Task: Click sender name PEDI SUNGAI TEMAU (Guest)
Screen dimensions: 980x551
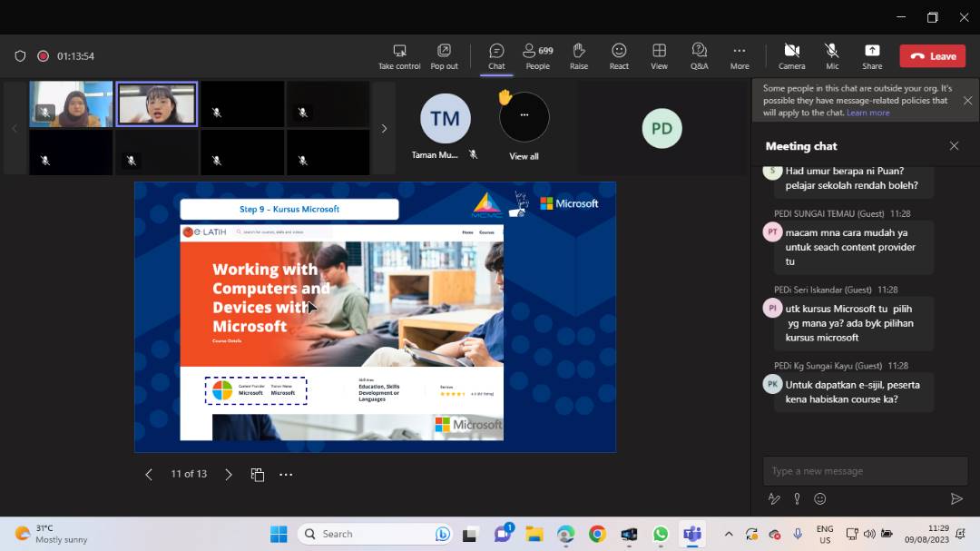Action: pos(830,214)
